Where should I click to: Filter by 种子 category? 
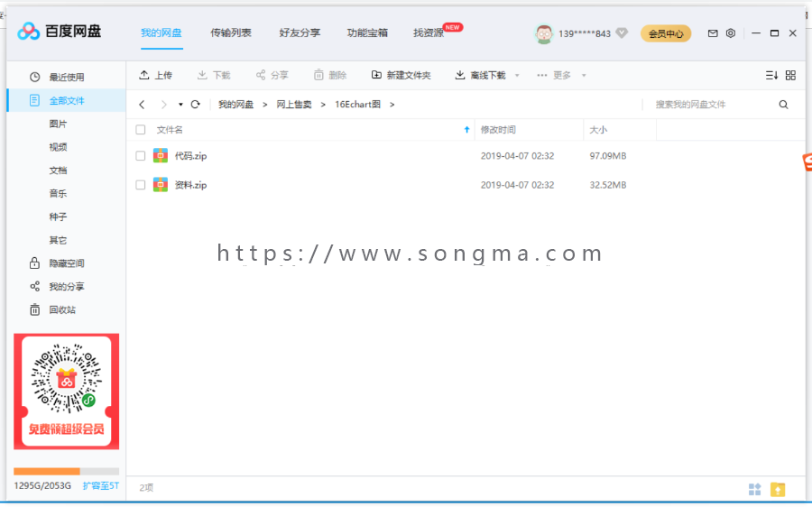coord(58,217)
